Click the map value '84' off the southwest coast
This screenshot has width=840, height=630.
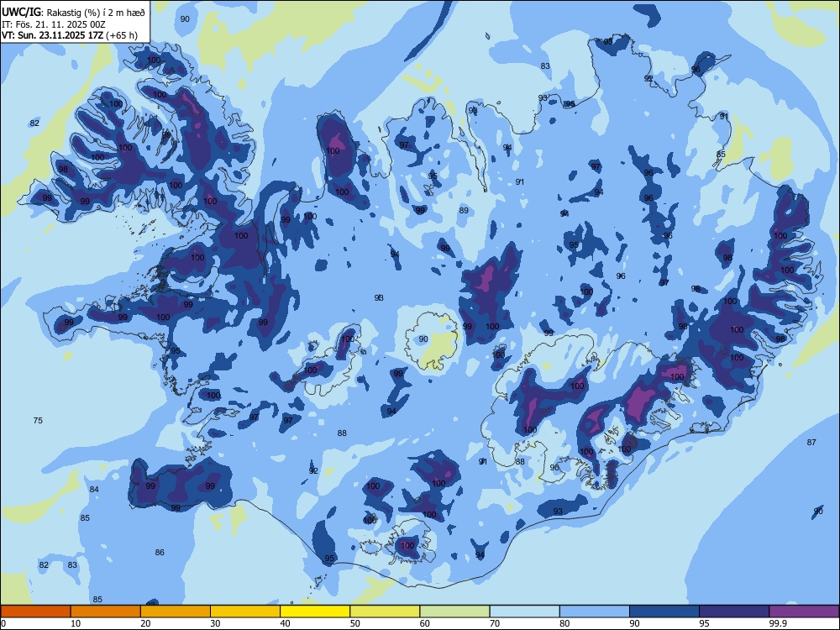(x=94, y=489)
